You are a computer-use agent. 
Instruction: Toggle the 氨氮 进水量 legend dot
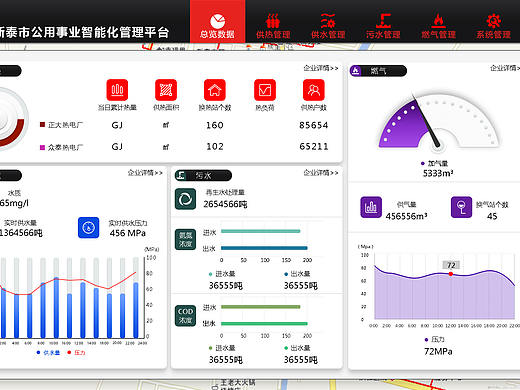point(210,274)
